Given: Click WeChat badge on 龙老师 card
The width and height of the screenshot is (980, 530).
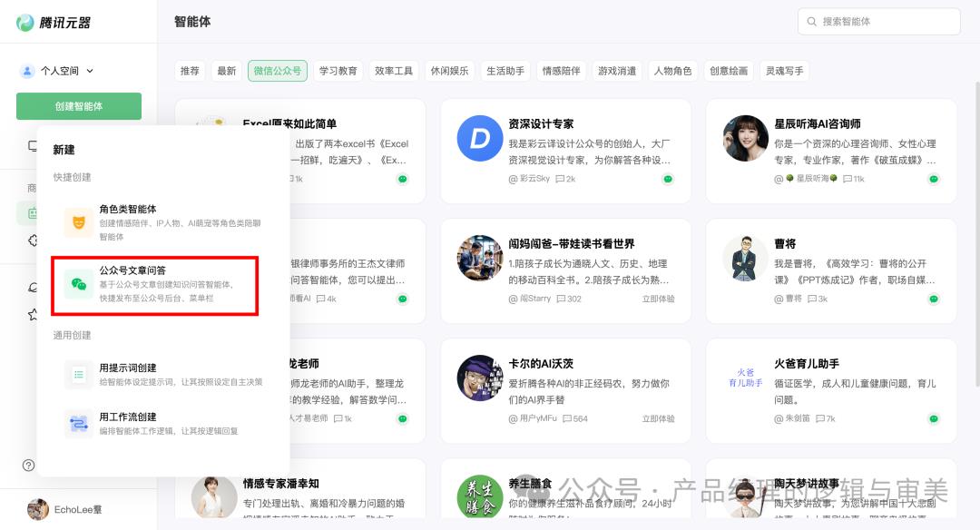Looking at the screenshot, I should 403,418.
